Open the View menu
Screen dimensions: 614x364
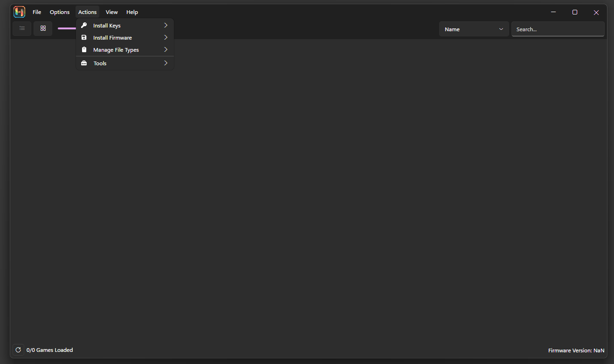click(x=111, y=12)
